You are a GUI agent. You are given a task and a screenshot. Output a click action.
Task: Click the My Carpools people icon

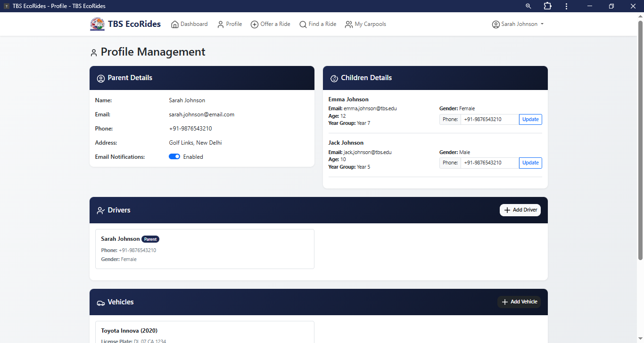point(349,24)
